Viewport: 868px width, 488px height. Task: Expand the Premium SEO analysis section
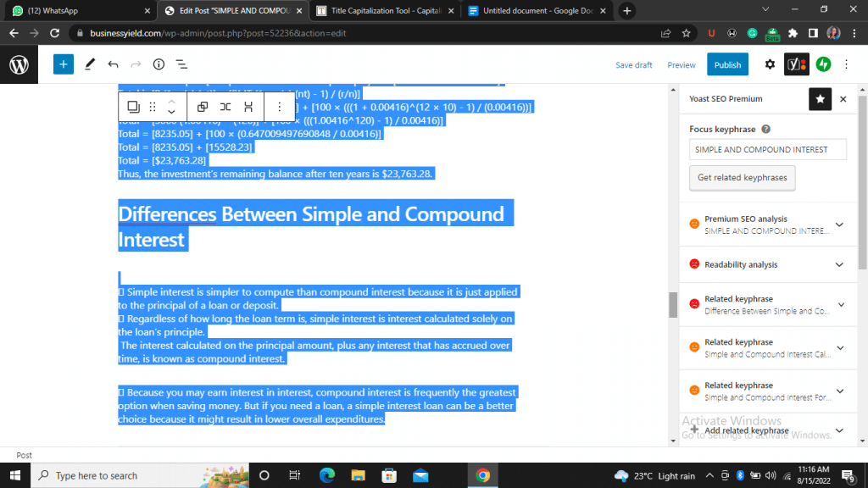839,225
